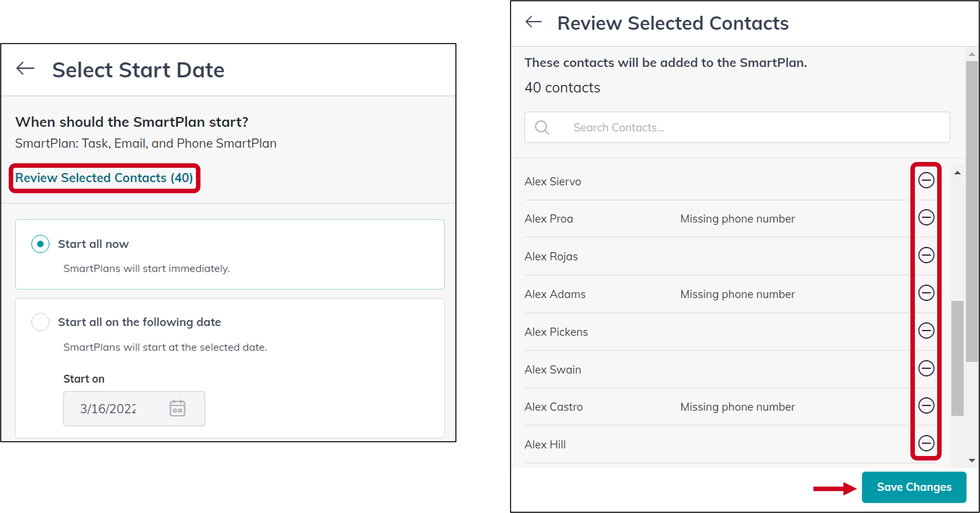980x513 pixels.
Task: Click the Save Changes button
Action: point(914,487)
